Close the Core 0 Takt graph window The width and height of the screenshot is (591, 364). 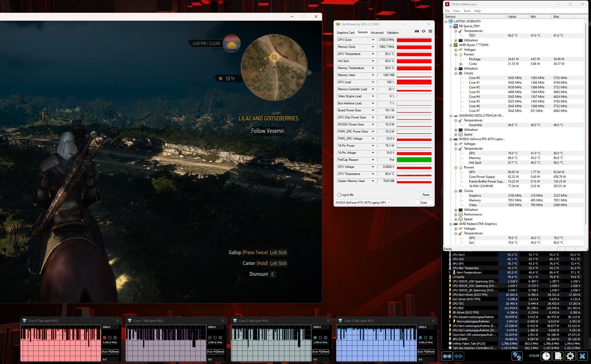(x=117, y=321)
